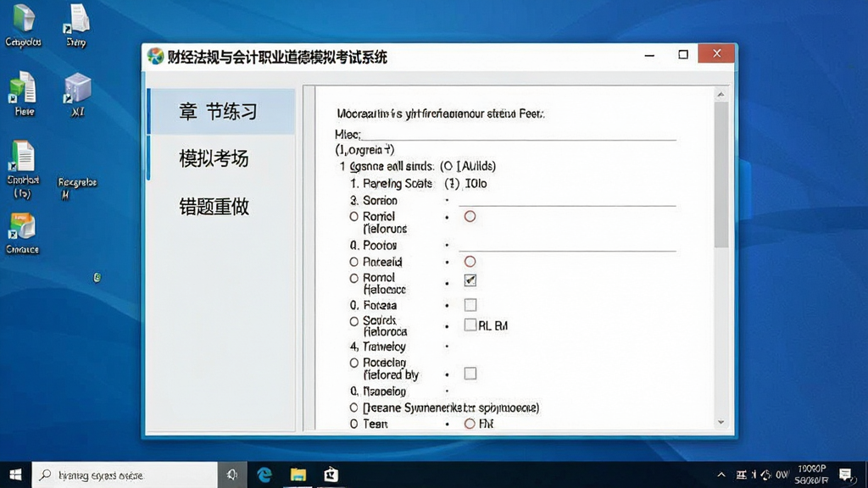Screen dimensions: 868x488
Task: Close the exam system window
Action: tap(717, 53)
